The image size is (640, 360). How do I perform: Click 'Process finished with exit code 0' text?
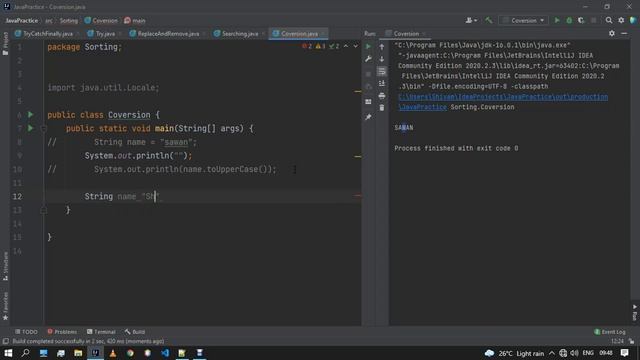(x=456, y=148)
